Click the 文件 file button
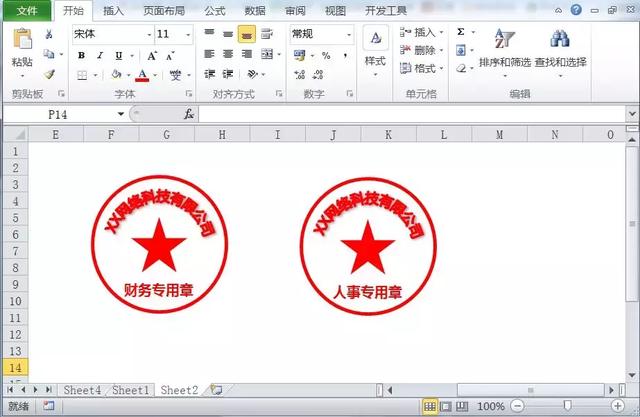 (25, 11)
